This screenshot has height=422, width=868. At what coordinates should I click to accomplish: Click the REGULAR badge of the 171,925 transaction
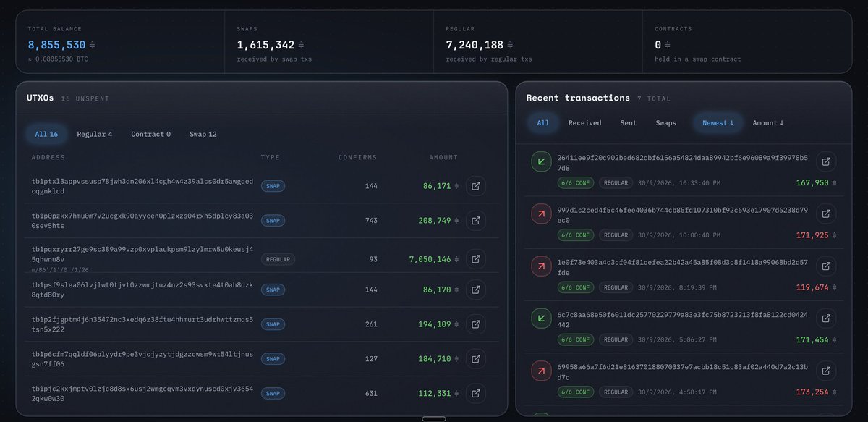tap(616, 235)
